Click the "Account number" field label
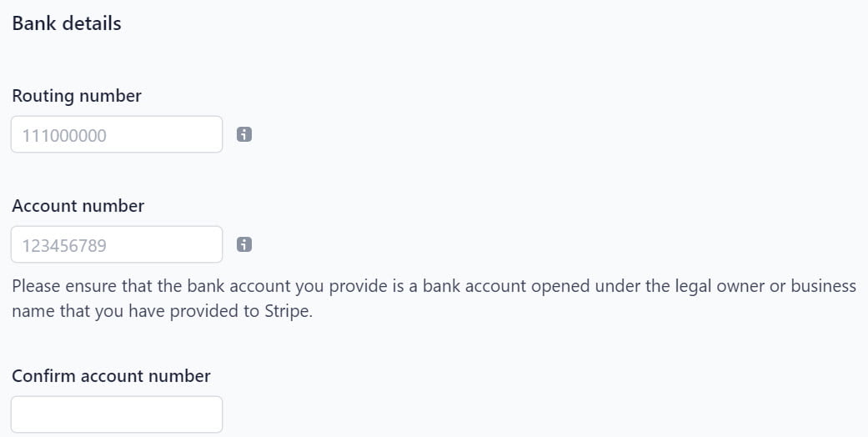The width and height of the screenshot is (868, 437). pyautogui.click(x=78, y=206)
